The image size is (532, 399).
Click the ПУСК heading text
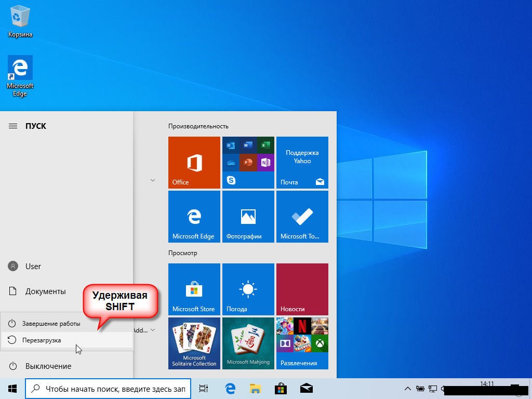[x=36, y=126]
